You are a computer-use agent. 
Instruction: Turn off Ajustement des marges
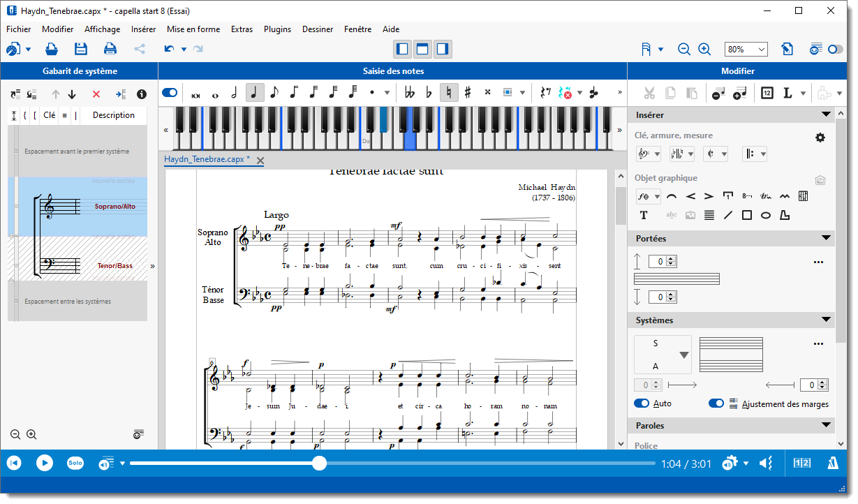(x=716, y=403)
